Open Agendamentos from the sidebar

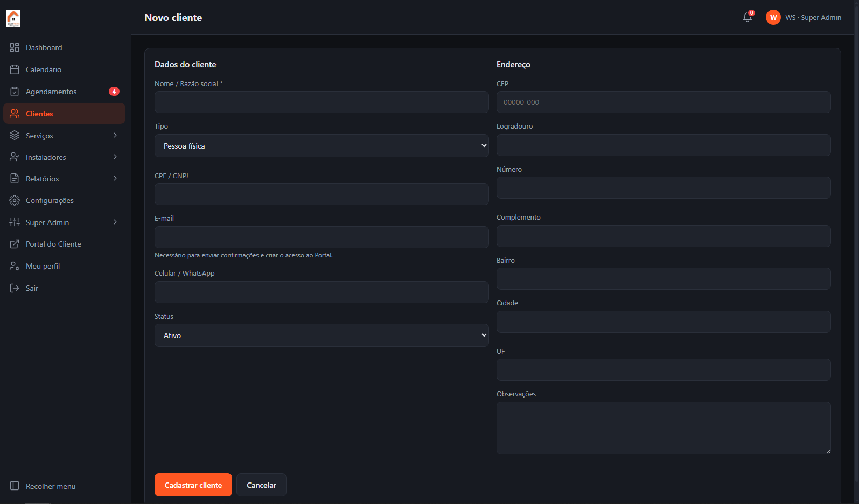coord(64,92)
